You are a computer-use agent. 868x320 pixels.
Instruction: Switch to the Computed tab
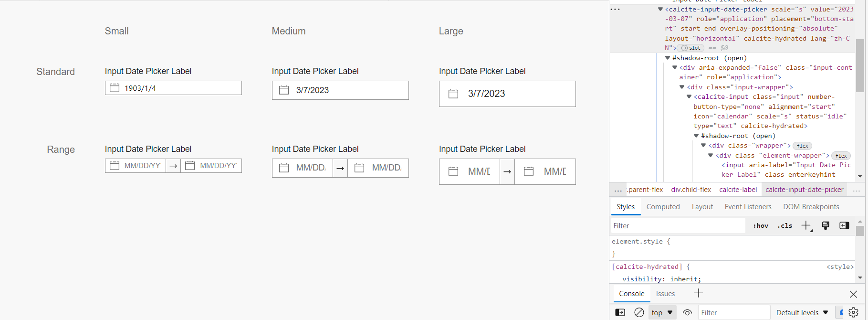(x=663, y=206)
